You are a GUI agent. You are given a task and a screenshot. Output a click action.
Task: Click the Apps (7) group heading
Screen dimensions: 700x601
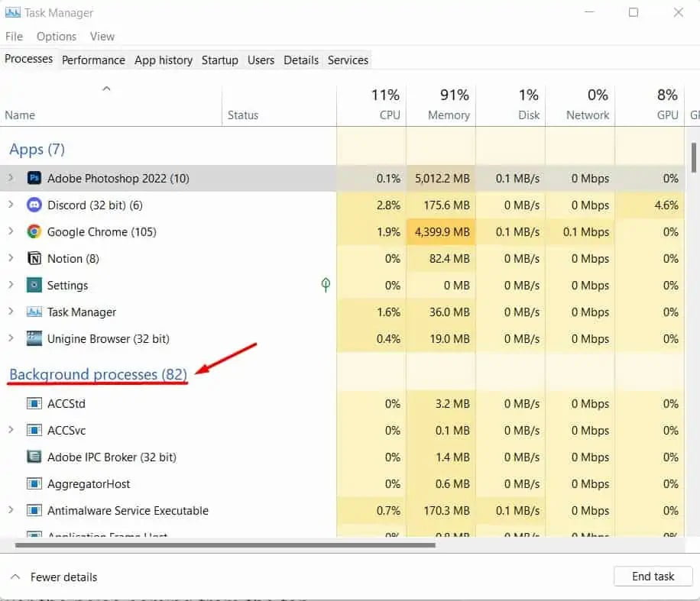coord(37,149)
